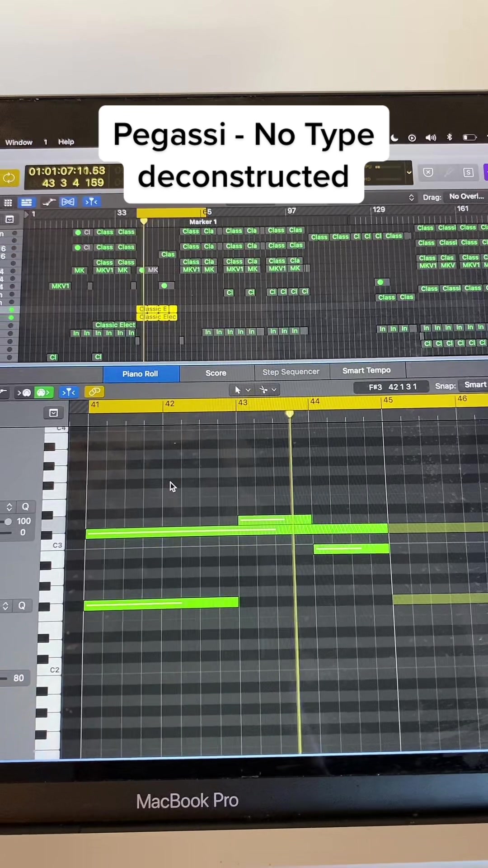
Task: Click the grid view icon in Tracks toolbar
Action: [x=8, y=202]
